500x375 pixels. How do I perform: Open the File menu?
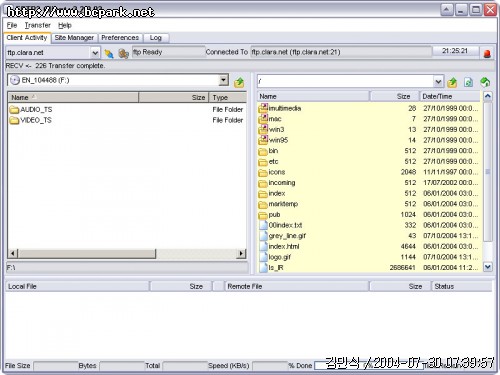coord(12,25)
